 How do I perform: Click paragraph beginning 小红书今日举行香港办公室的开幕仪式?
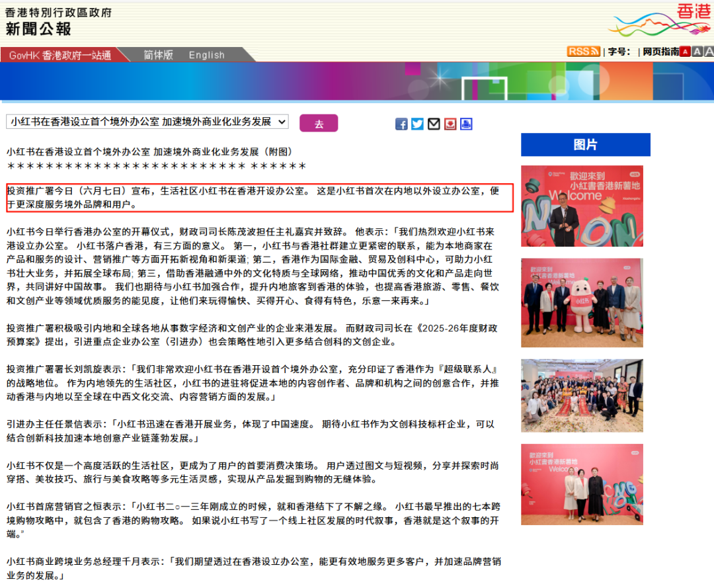[253, 267]
